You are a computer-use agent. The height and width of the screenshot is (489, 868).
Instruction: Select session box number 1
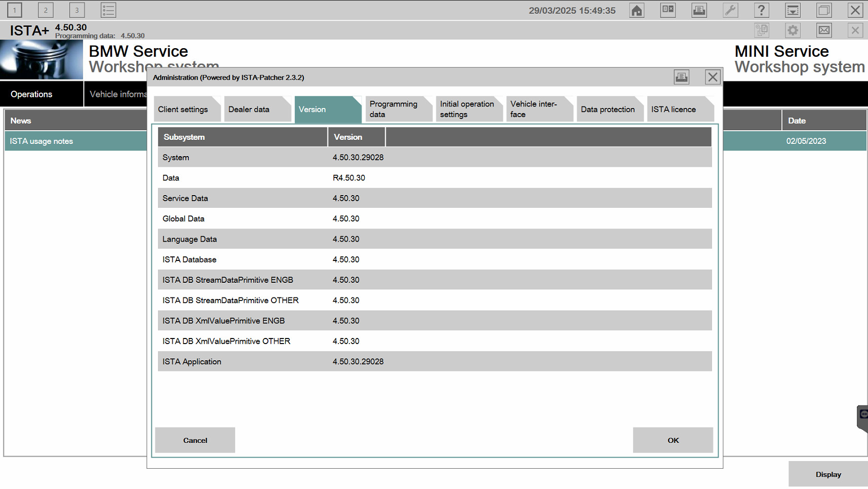pyautogui.click(x=15, y=10)
